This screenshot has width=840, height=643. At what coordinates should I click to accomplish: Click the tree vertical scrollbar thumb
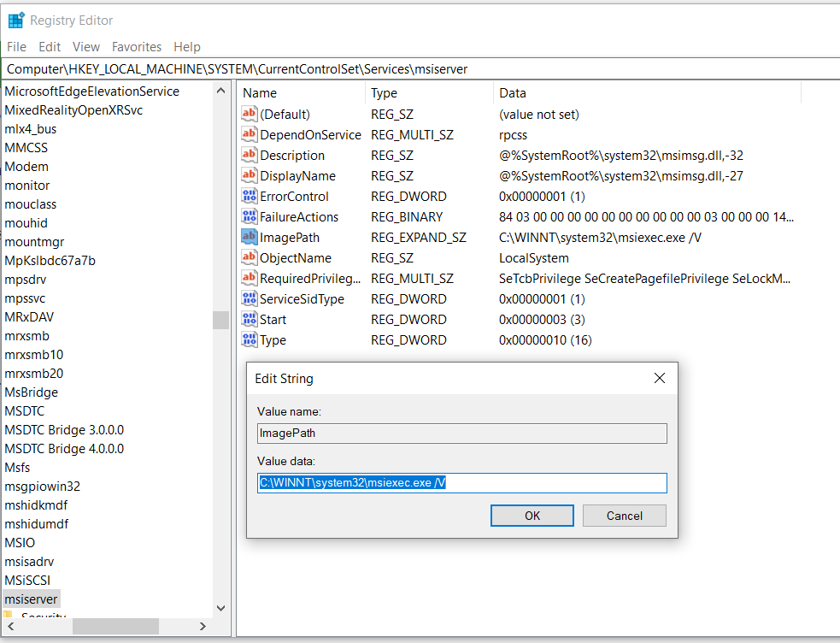[220, 320]
